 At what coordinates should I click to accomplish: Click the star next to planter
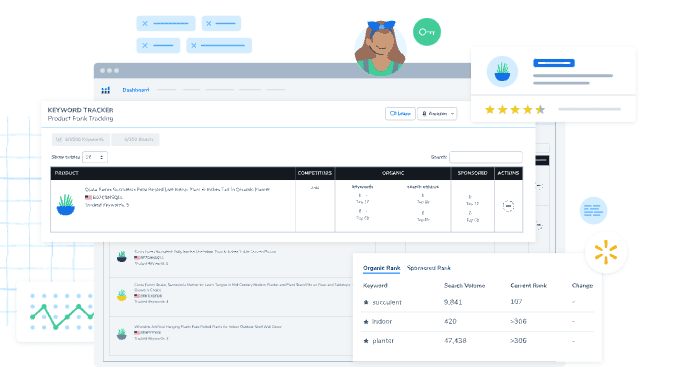(366, 341)
